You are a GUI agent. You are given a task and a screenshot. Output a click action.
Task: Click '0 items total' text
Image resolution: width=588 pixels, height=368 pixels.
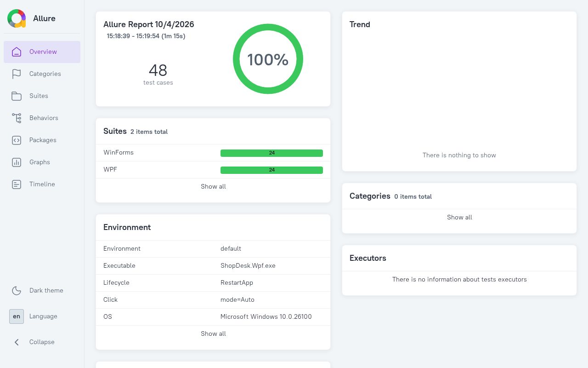pyautogui.click(x=413, y=196)
